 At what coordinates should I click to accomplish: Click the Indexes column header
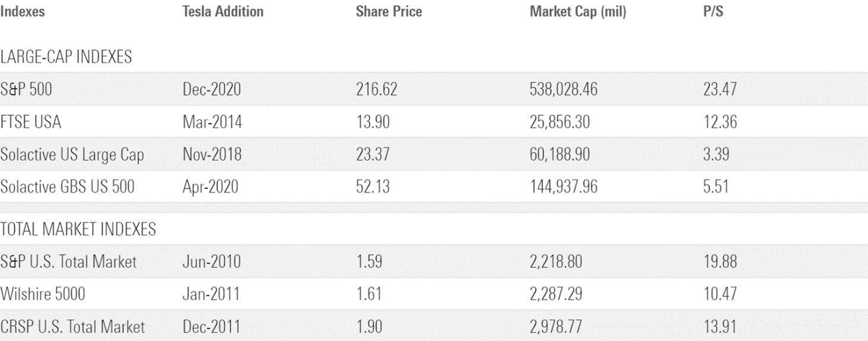point(23,11)
